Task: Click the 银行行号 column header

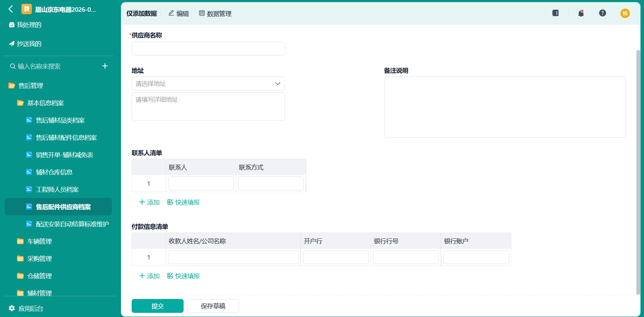Action: pos(406,241)
